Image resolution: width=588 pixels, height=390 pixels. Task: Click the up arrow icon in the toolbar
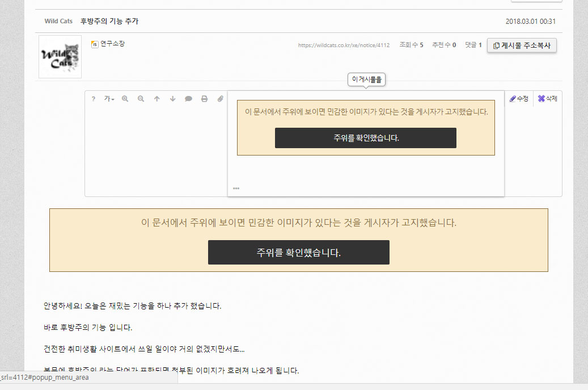coord(157,98)
